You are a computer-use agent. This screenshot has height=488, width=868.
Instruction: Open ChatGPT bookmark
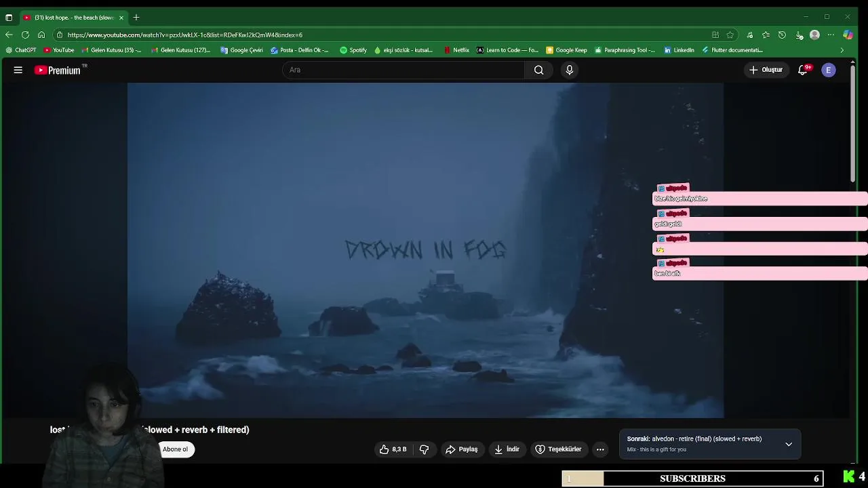[x=21, y=50]
